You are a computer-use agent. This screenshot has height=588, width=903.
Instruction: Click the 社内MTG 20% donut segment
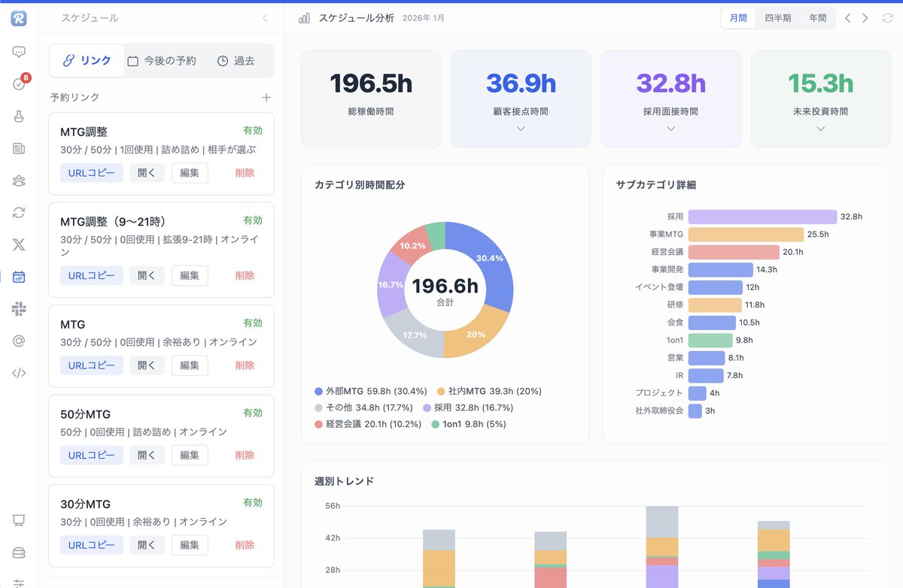pyautogui.click(x=474, y=333)
